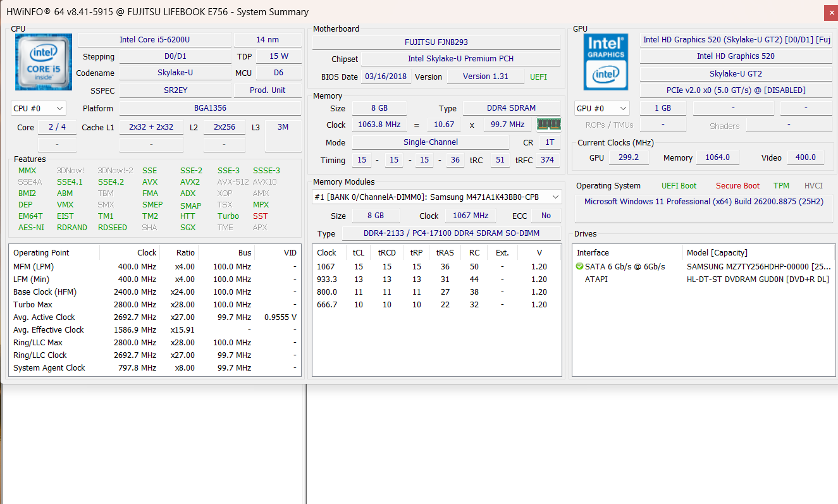
Task: Click the UEFI Boot indicator
Action: coord(679,186)
